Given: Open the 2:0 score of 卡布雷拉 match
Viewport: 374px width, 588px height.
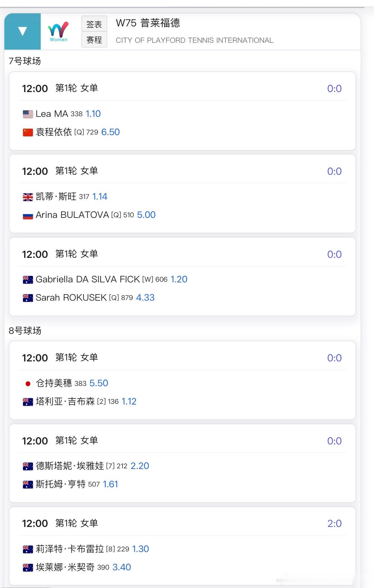Looking at the screenshot, I should [334, 524].
